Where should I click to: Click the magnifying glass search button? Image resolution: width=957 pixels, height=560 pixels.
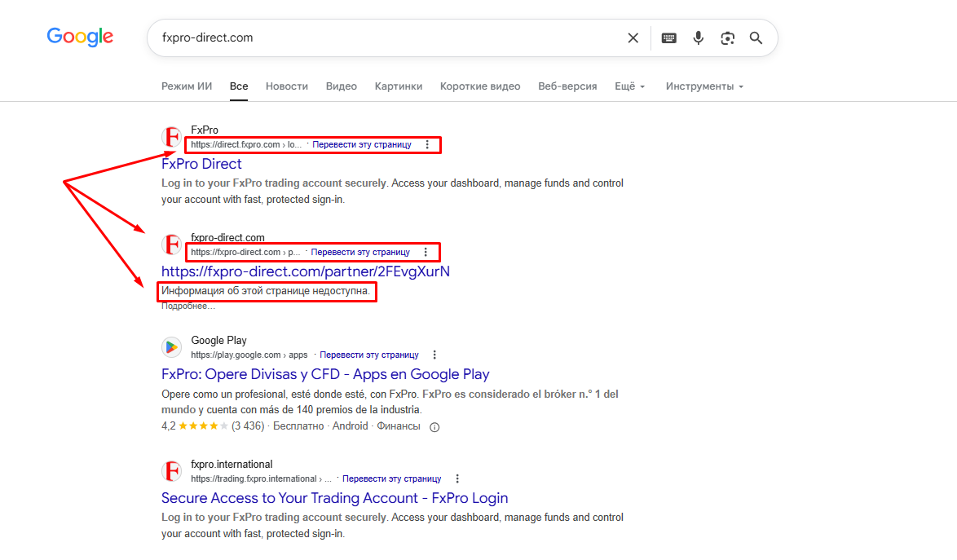click(756, 37)
